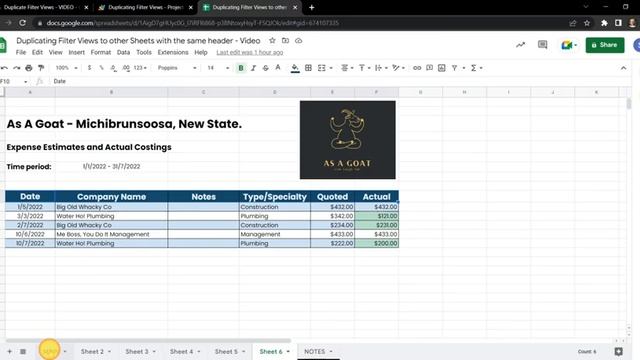Open the File menu
640x360 pixels.
21,52
